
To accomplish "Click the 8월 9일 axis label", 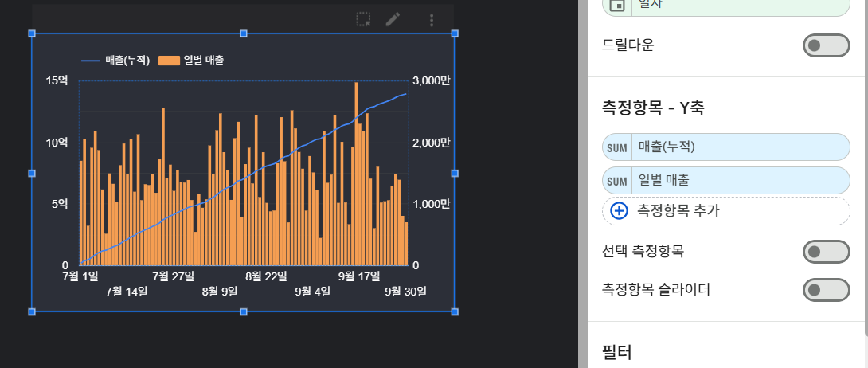I will coord(220,292).
